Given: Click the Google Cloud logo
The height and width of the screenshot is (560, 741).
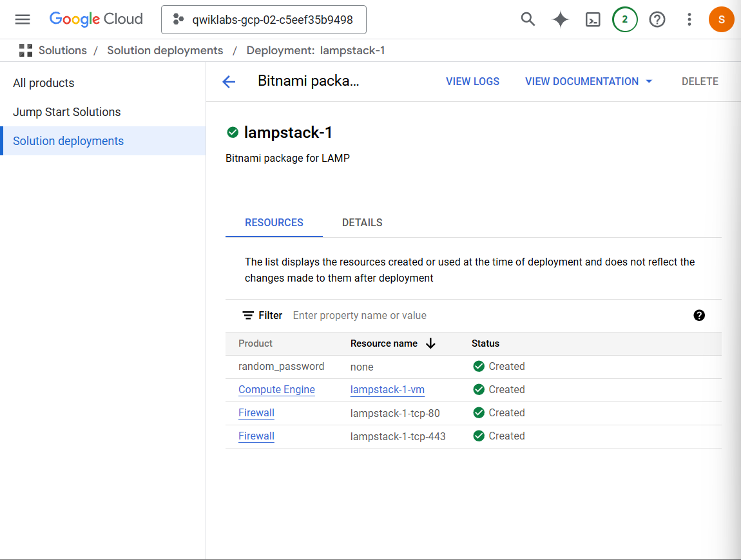Looking at the screenshot, I should (x=96, y=19).
